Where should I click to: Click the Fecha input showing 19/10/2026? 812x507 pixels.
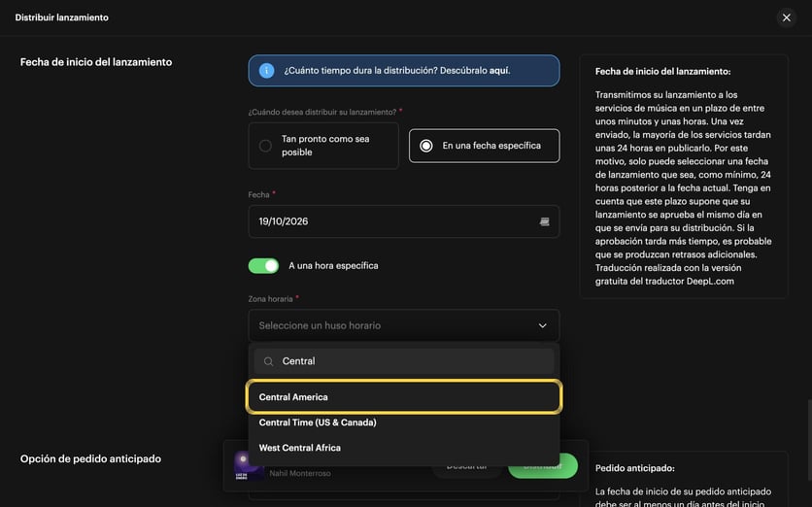(x=404, y=221)
